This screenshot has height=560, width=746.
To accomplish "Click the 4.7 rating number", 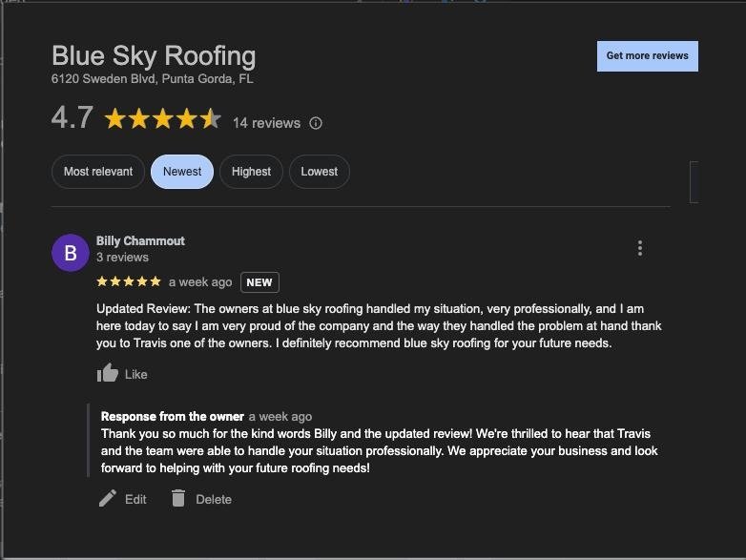I will (x=72, y=117).
